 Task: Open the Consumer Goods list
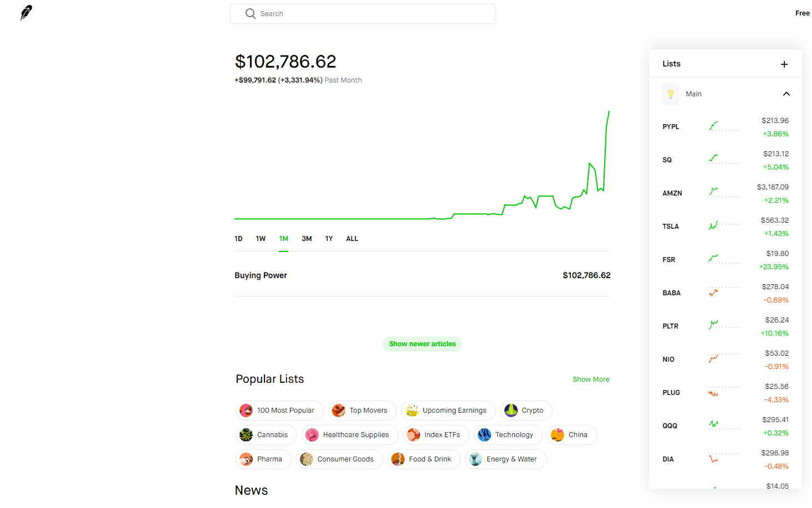(339, 459)
